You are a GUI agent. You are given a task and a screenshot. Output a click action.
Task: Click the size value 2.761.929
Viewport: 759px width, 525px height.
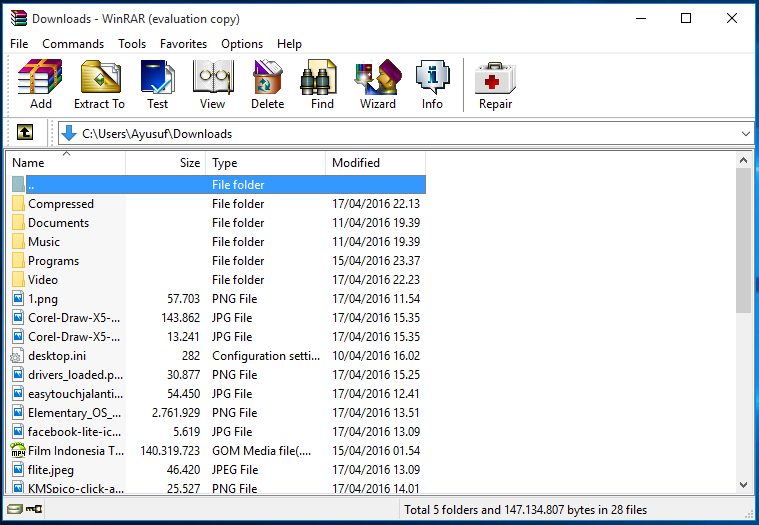(x=176, y=413)
